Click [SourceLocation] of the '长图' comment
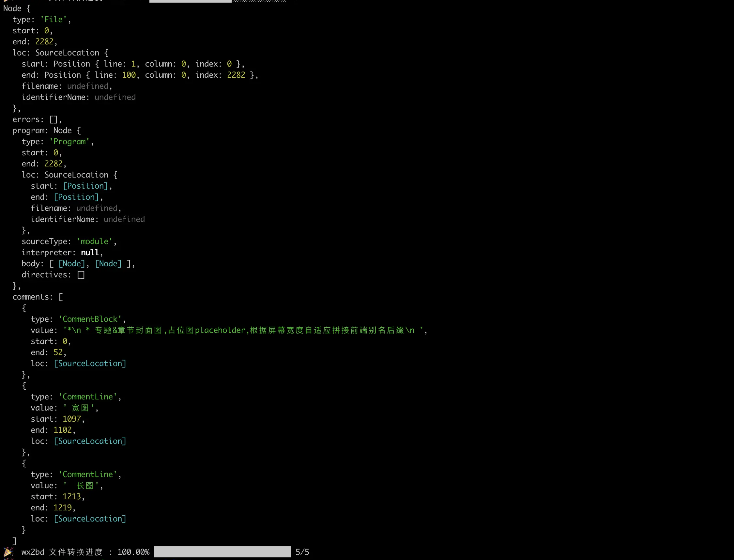The height and width of the screenshot is (560, 734). pos(90,519)
